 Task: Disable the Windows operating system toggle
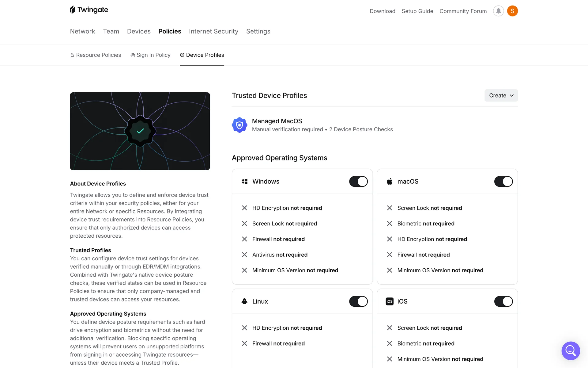tap(358, 182)
